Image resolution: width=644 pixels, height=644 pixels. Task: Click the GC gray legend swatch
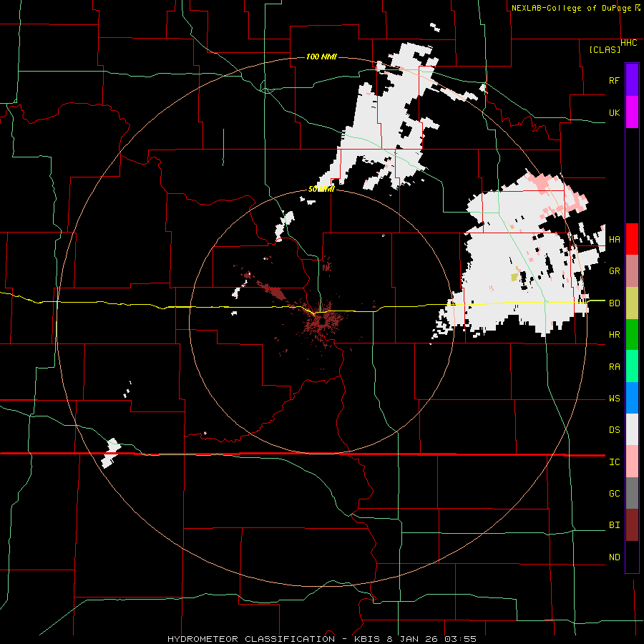click(632, 493)
